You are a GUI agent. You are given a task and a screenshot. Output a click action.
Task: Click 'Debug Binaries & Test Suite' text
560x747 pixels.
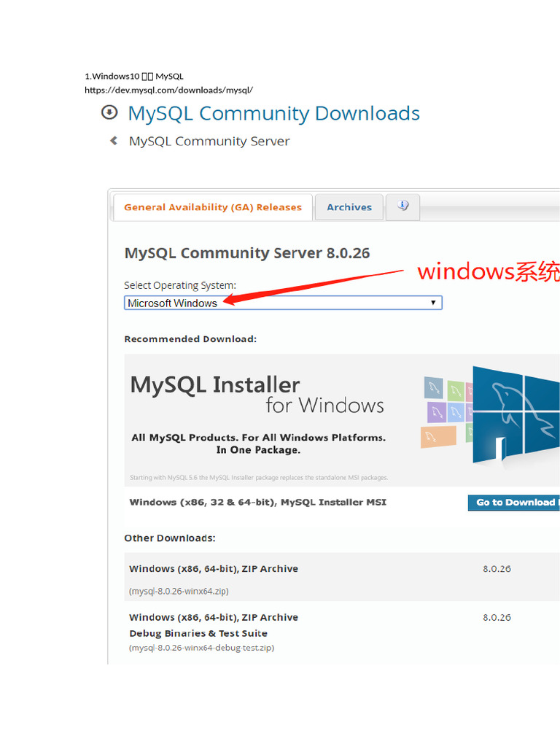[198, 634]
